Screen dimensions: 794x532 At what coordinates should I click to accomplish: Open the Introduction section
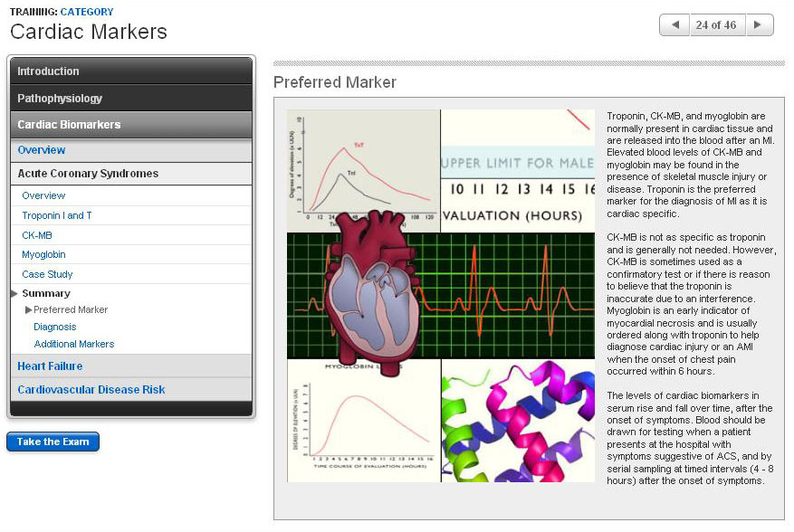coord(48,71)
